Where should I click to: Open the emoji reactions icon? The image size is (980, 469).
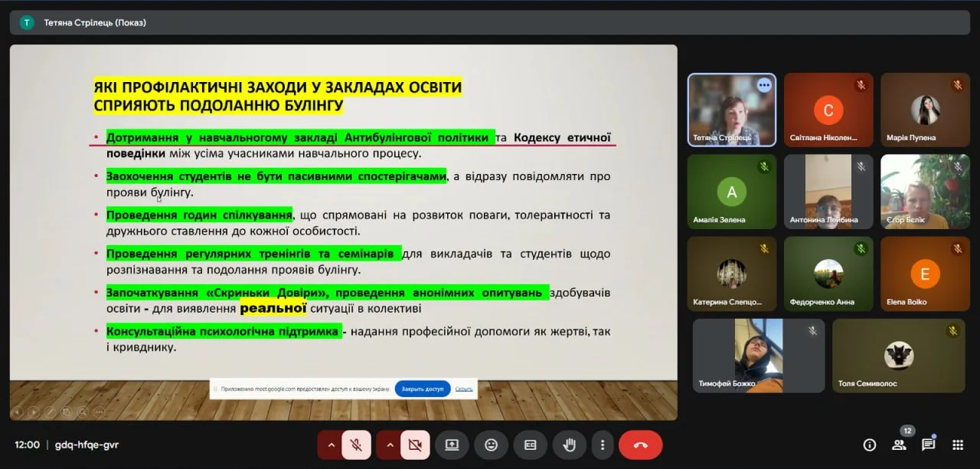click(491, 444)
